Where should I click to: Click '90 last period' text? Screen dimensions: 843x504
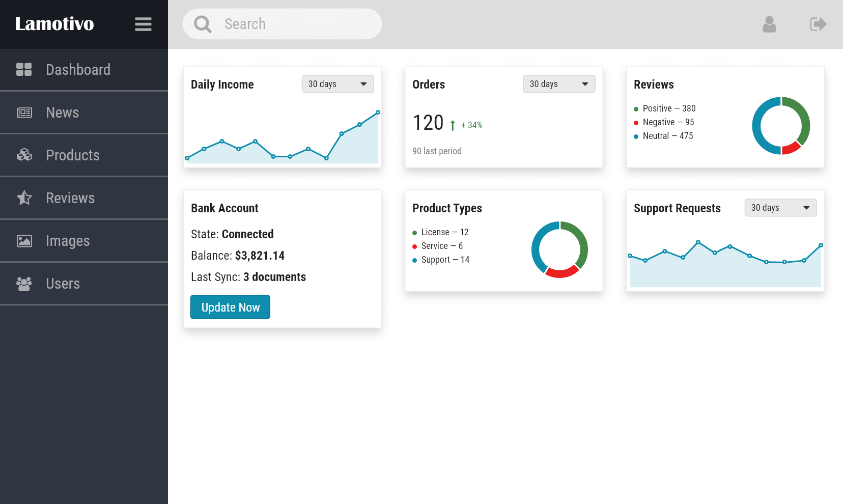click(x=437, y=151)
